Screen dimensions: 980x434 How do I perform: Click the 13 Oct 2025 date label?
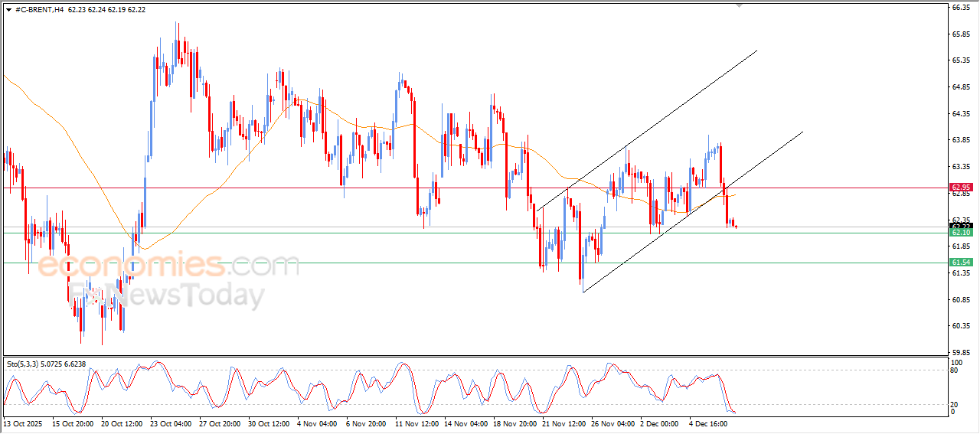(23, 423)
